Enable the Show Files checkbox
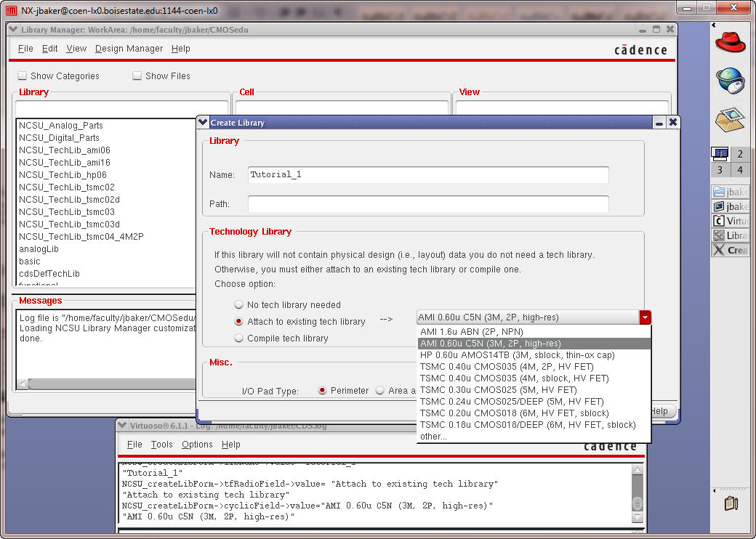 click(137, 76)
